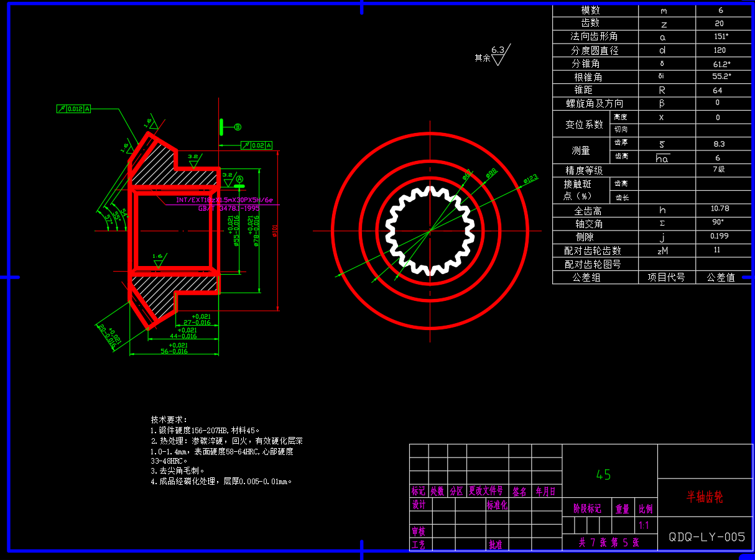Image resolution: width=755 pixels, height=560 pixels.
Task: Click the value '8.3' in the table
Action: 719,144
